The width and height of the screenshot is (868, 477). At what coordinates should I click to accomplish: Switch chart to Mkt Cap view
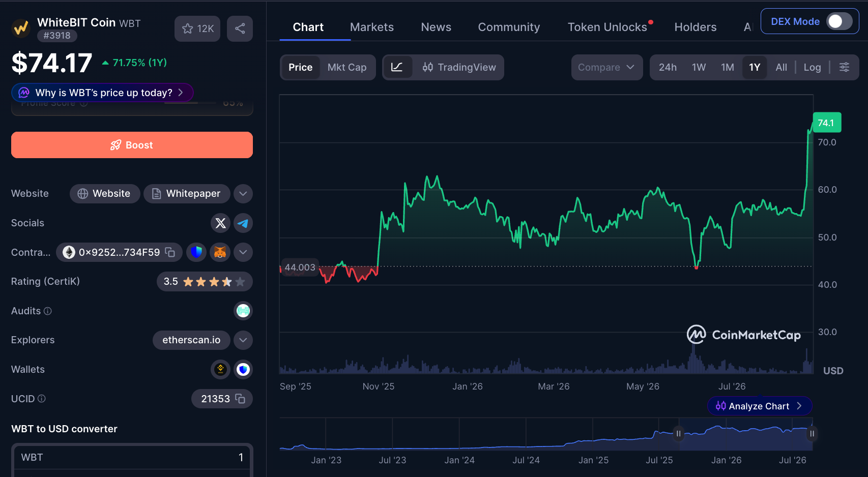coord(347,67)
